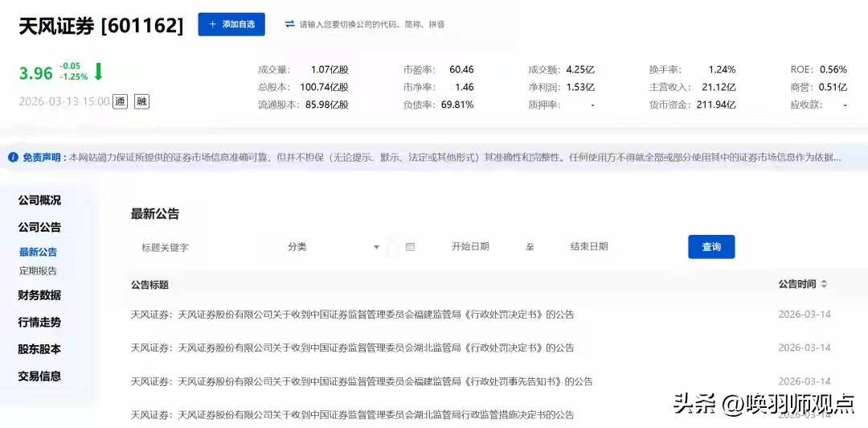Open 财务数据 in the sidebar
868x428 pixels.
pyautogui.click(x=39, y=295)
